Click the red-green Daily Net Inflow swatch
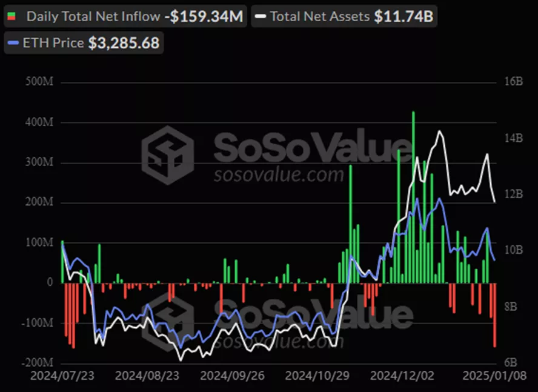The width and height of the screenshot is (538, 392). coord(12,16)
